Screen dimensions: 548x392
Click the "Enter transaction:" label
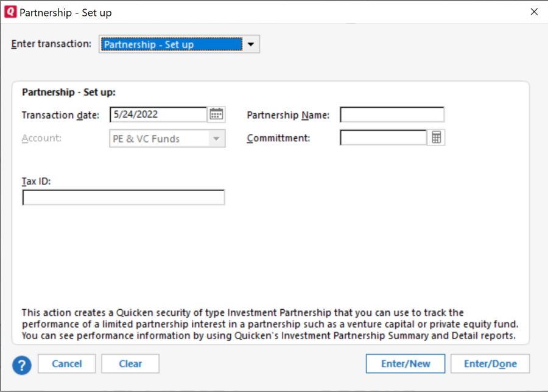51,44
